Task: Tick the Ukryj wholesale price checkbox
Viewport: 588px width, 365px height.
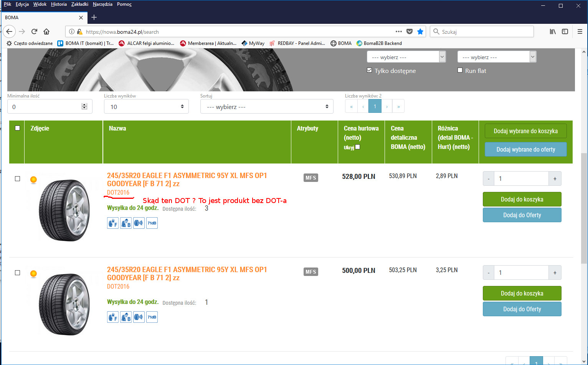Action: (x=358, y=147)
